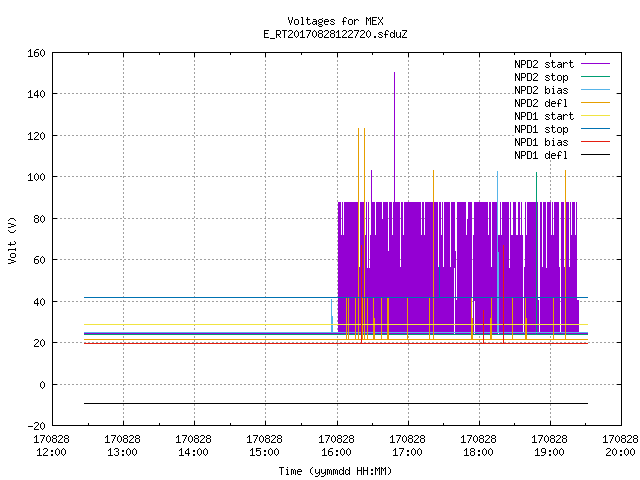The height and width of the screenshot is (480, 640).
Task: Click the orange NPD2 defl legend line
Action: point(595,102)
